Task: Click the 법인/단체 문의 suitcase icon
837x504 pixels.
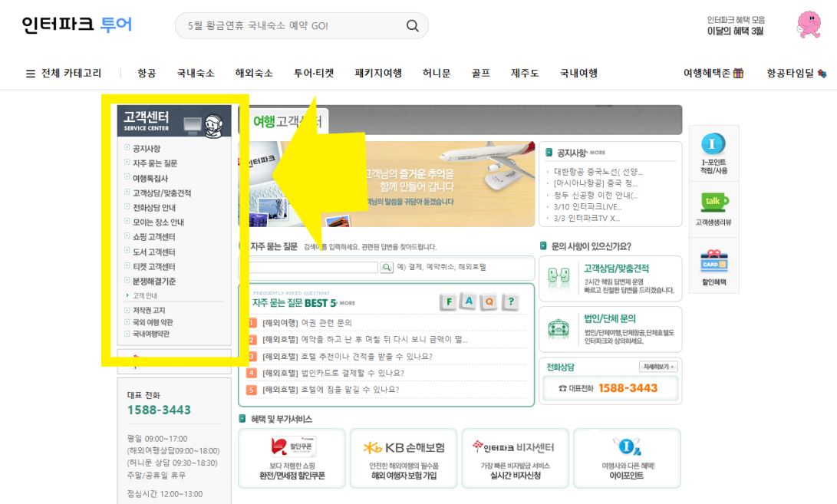Action: point(559,328)
